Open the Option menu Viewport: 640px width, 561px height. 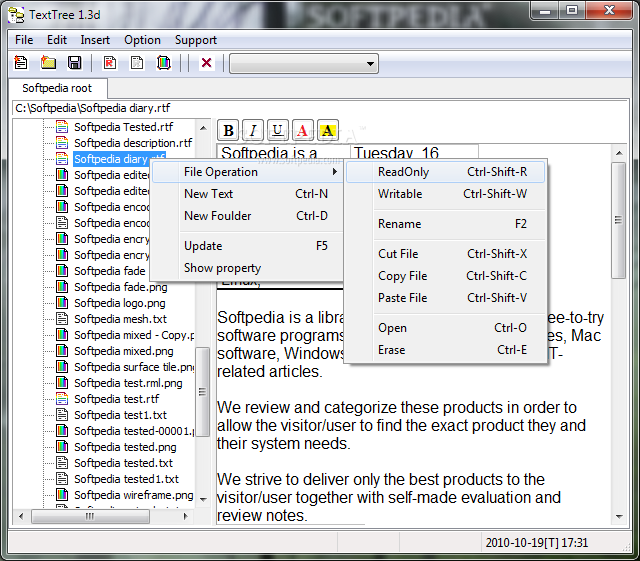(142, 40)
